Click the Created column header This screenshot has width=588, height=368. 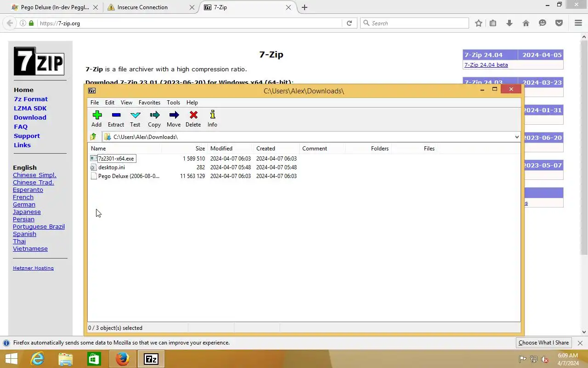[x=276, y=148]
